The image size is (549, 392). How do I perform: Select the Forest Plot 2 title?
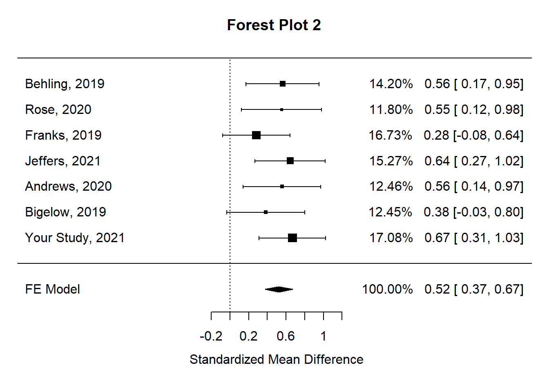[x=274, y=25]
